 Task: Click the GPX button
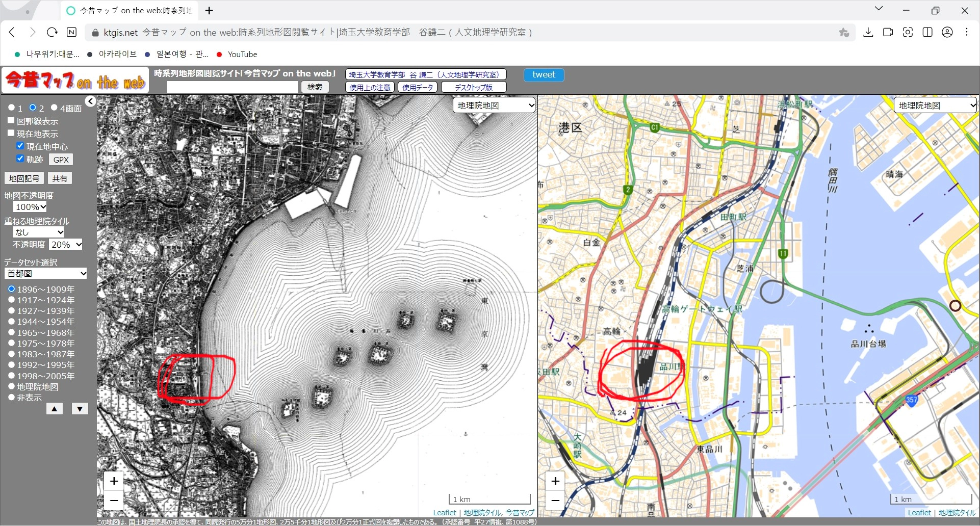[x=61, y=160]
